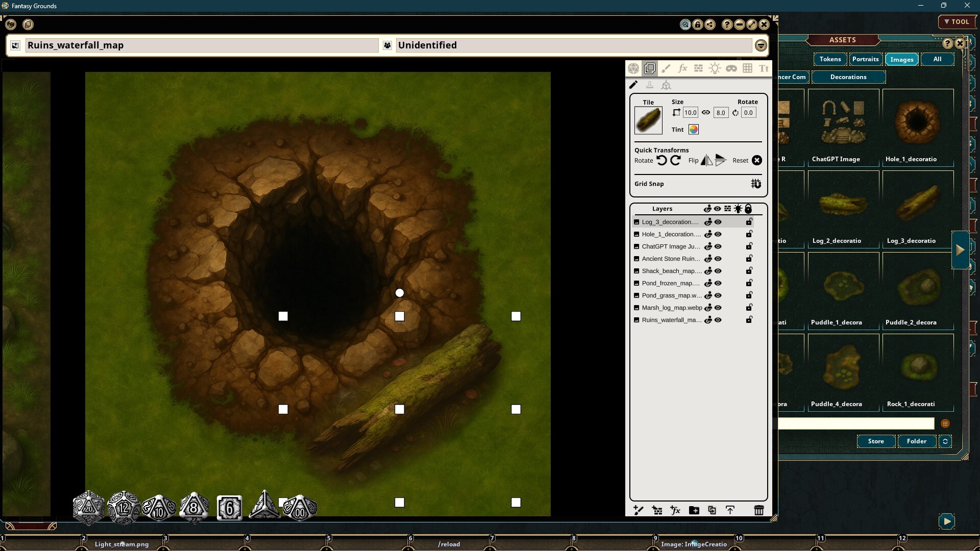Open the Tint color swatch
Viewport: 980px width, 551px height.
coord(694,129)
